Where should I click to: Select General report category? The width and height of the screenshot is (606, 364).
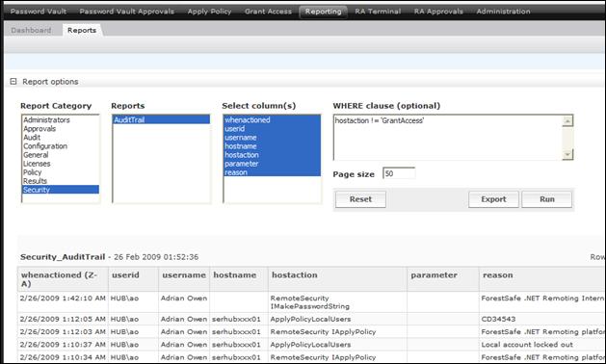click(60, 155)
